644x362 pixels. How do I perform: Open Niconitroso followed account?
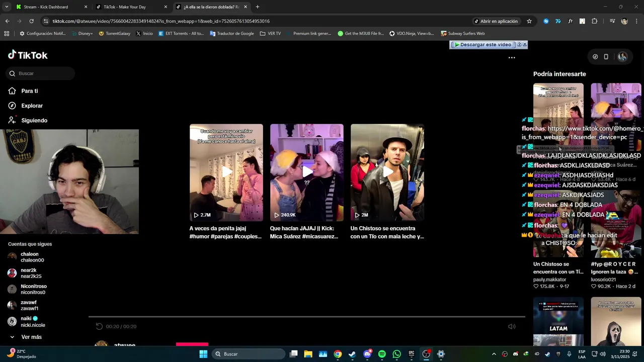pyautogui.click(x=27, y=289)
